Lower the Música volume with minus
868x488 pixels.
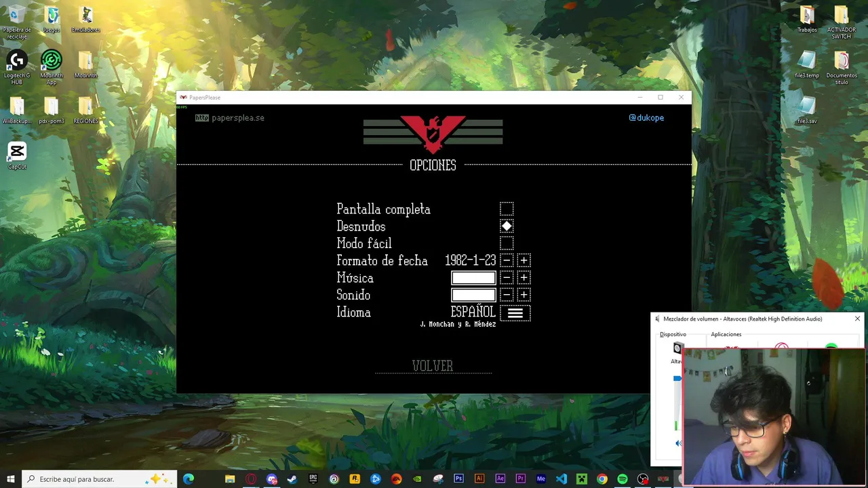click(x=507, y=278)
